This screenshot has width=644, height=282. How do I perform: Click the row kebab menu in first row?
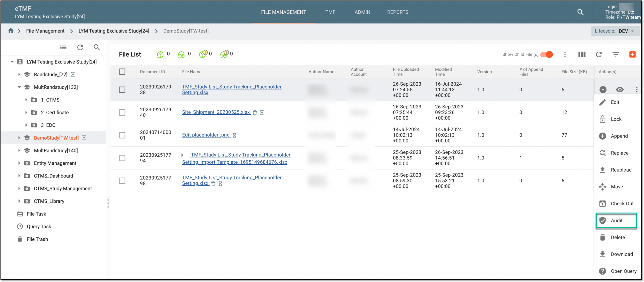point(637,90)
